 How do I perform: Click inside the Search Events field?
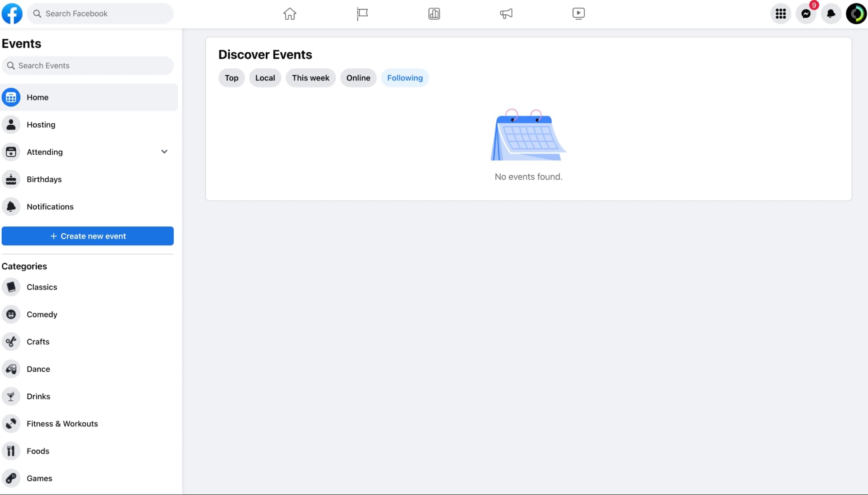[87, 65]
